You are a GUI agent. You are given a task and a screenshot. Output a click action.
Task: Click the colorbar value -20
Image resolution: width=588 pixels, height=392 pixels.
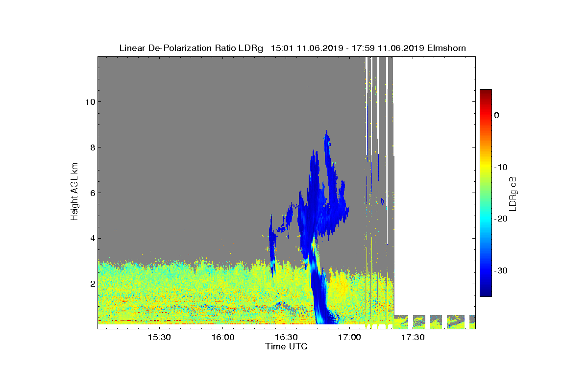pyautogui.click(x=500, y=219)
